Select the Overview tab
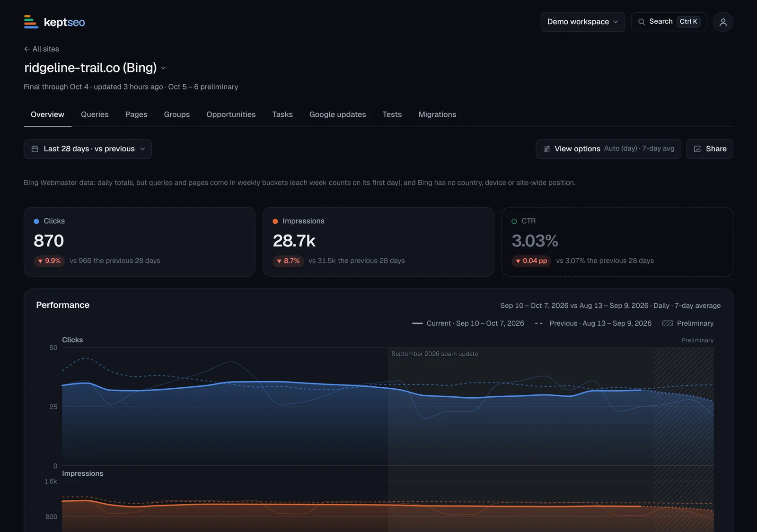The width and height of the screenshot is (757, 532). (47, 114)
